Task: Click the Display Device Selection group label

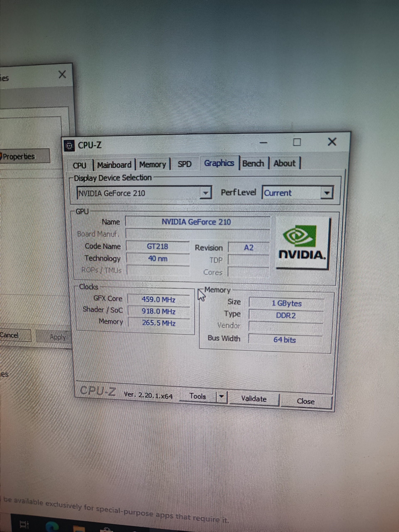Action: [113, 178]
